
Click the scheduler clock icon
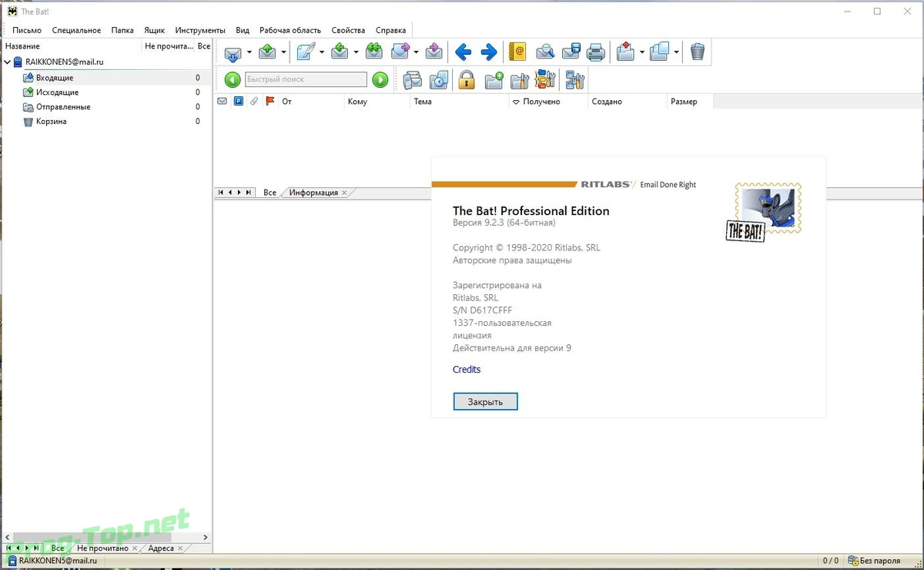tap(439, 79)
